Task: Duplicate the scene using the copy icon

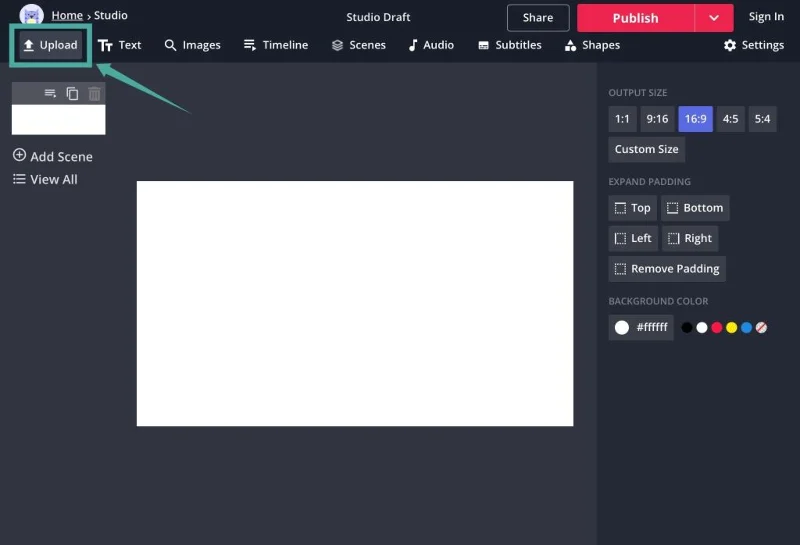Action: click(72, 93)
